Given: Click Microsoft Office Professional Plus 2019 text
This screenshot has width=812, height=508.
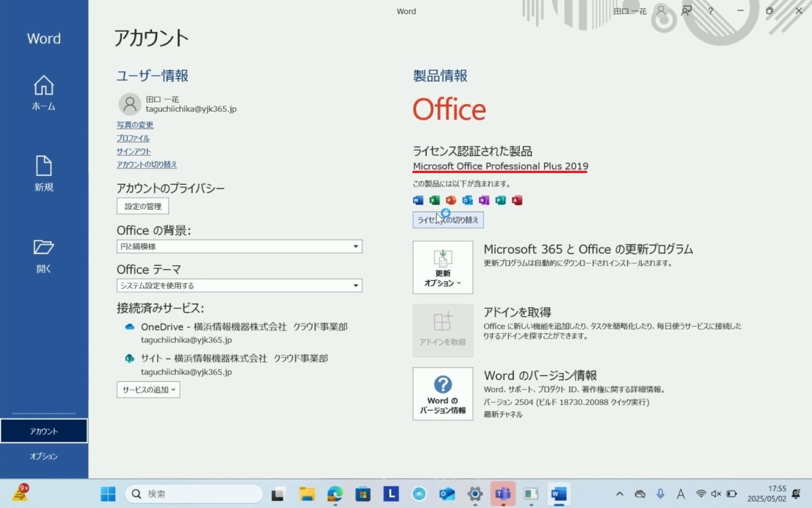Looking at the screenshot, I should [500, 166].
